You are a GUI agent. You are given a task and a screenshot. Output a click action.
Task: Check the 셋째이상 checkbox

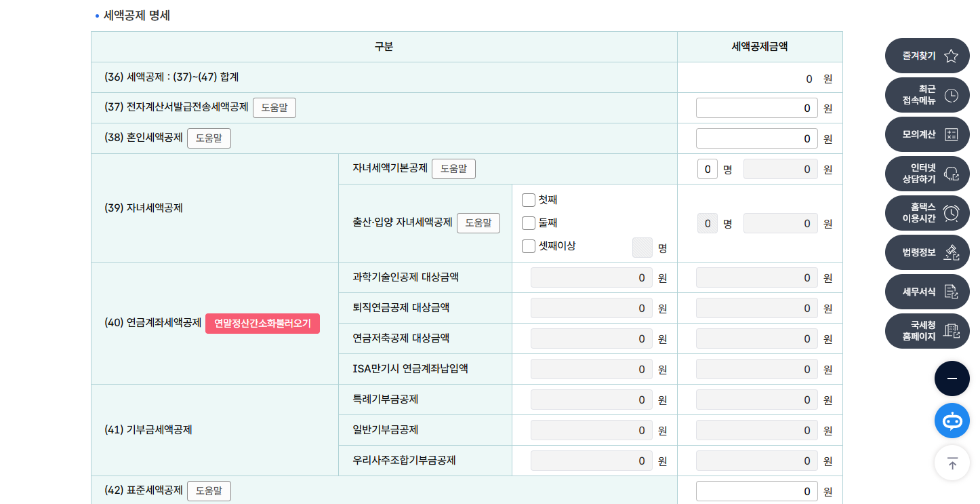point(529,246)
